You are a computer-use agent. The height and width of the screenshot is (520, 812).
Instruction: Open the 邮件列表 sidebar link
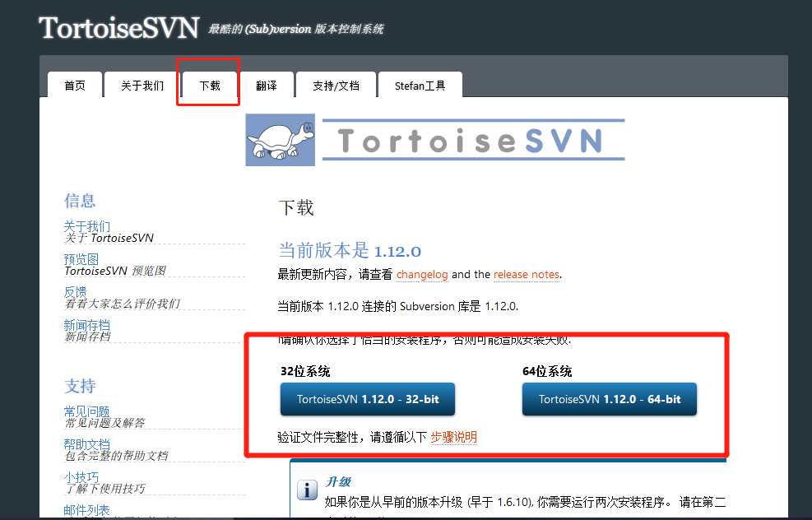(87, 510)
